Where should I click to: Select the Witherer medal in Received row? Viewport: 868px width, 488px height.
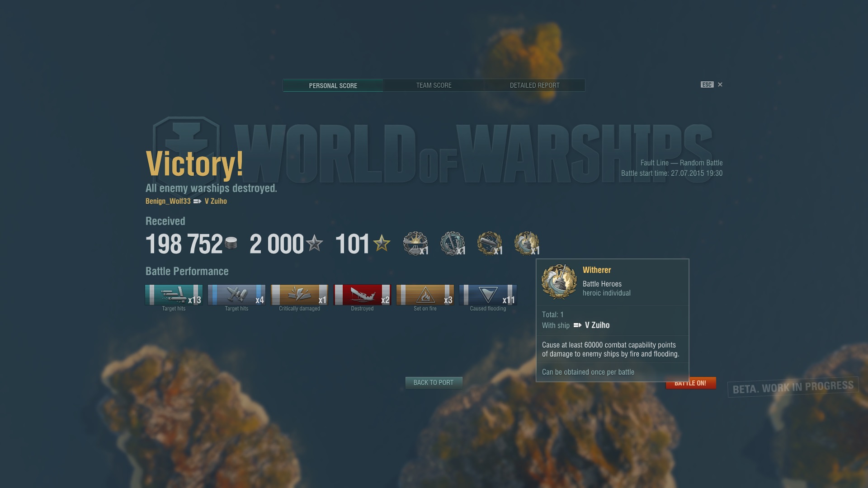coord(527,244)
